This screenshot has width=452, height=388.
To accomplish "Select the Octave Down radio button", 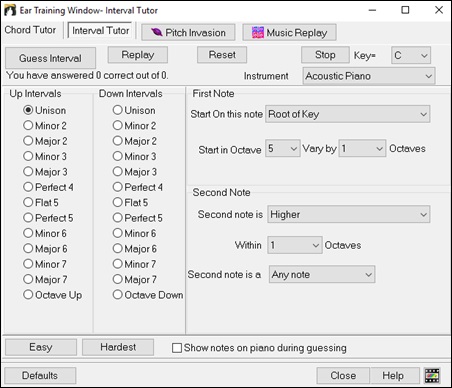I will 148,295.
